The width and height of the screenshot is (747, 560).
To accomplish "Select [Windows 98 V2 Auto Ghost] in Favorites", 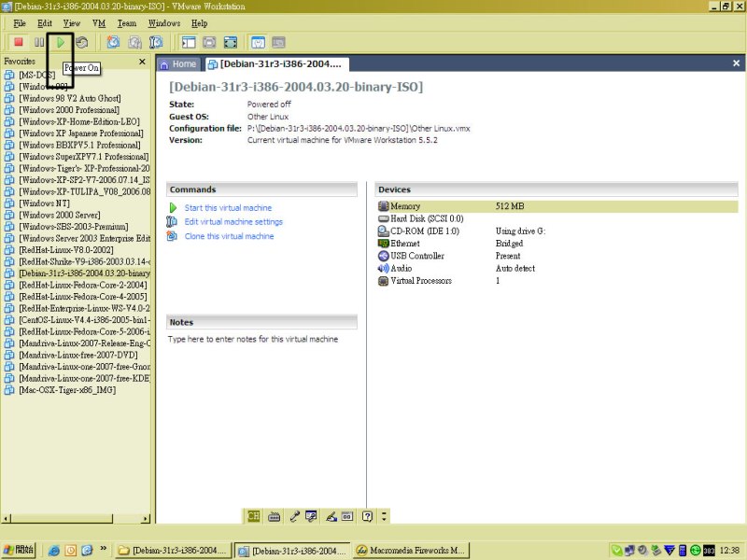I will pyautogui.click(x=69, y=99).
